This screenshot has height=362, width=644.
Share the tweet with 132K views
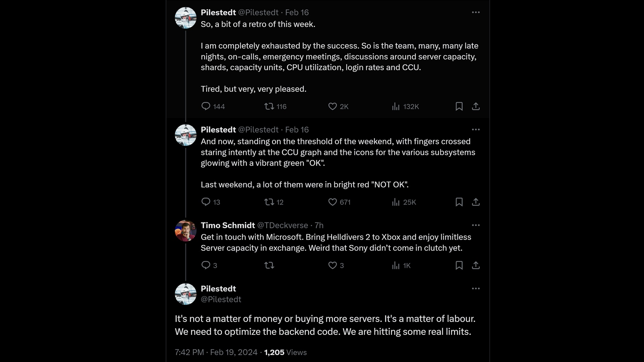tap(476, 107)
